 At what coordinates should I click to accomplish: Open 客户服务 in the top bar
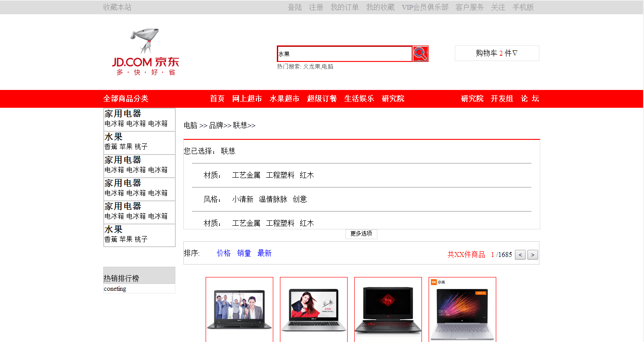470,7
